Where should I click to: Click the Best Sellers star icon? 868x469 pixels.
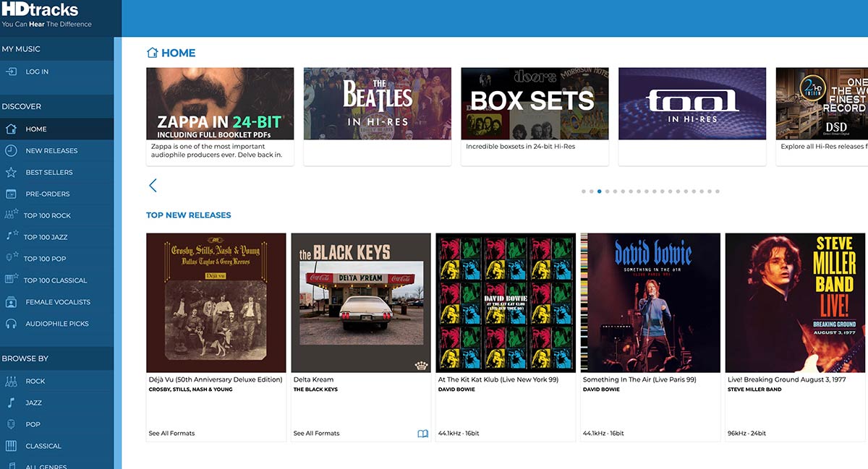(11, 173)
